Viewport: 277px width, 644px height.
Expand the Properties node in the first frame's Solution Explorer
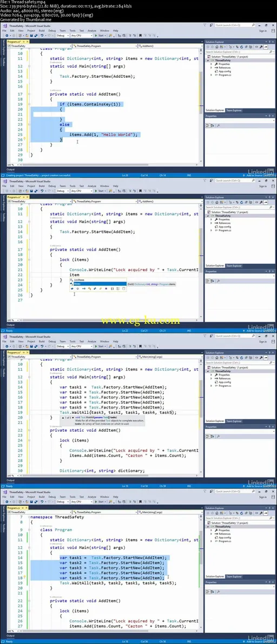[211, 64]
